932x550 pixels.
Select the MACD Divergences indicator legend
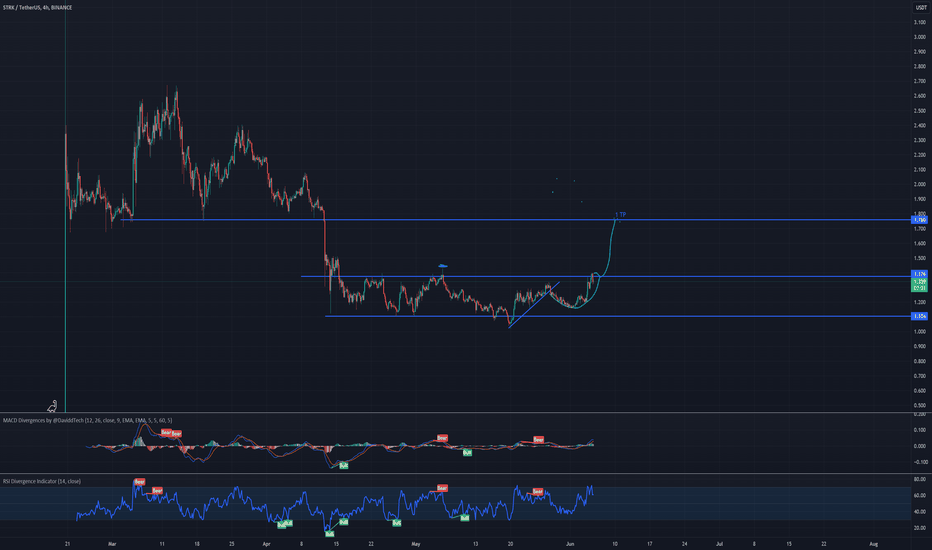click(87, 420)
